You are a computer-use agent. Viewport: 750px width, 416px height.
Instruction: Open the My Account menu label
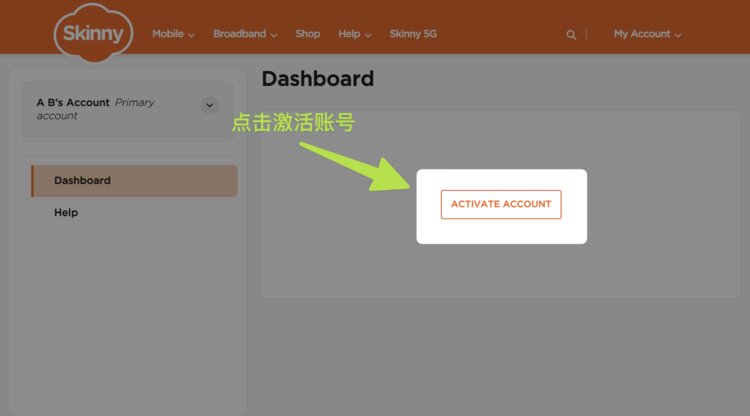(641, 34)
